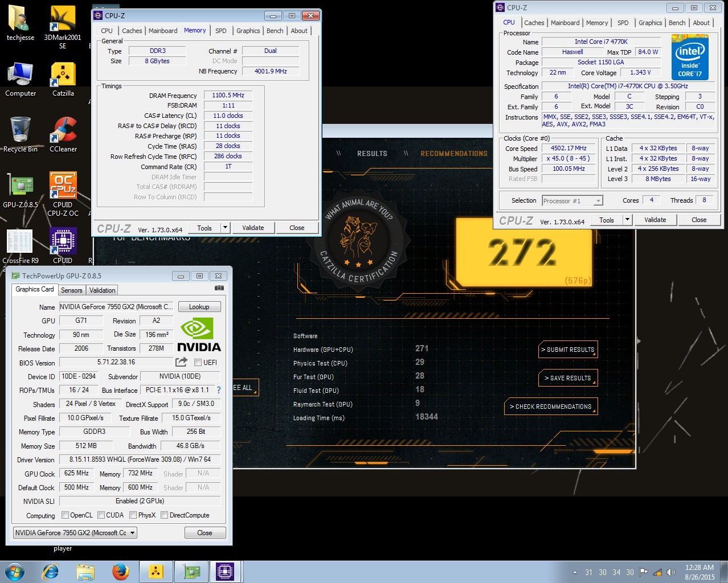Viewport: 728px width, 583px height.
Task: Open Computer desktop icon
Action: click(x=21, y=79)
